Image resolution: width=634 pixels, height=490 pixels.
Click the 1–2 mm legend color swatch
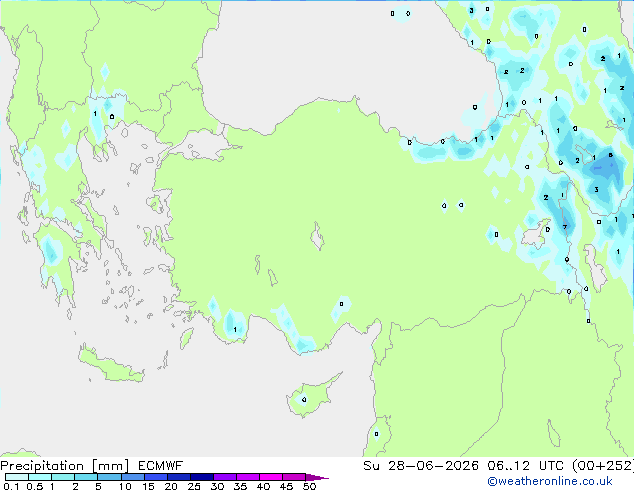click(63, 477)
